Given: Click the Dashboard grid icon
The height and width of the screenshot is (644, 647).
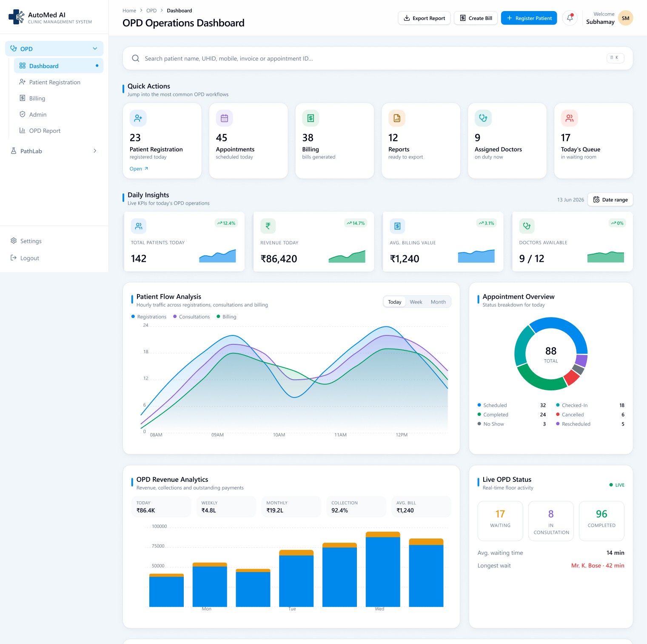Looking at the screenshot, I should tap(23, 66).
